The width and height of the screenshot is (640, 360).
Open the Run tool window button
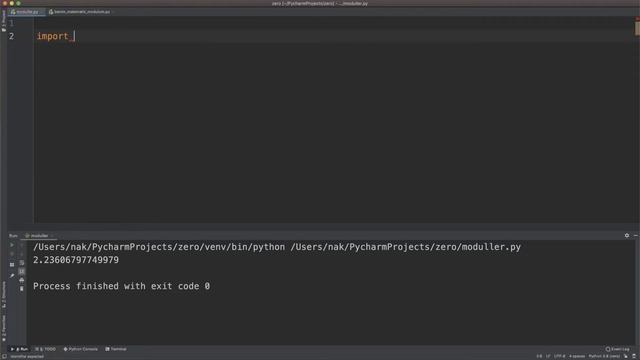tap(20, 349)
